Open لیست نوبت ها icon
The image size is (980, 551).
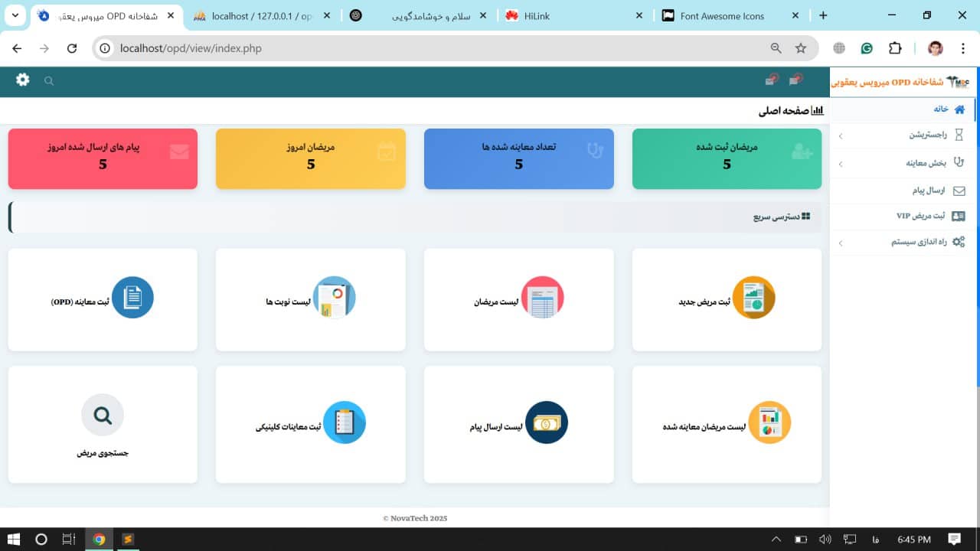click(x=334, y=298)
